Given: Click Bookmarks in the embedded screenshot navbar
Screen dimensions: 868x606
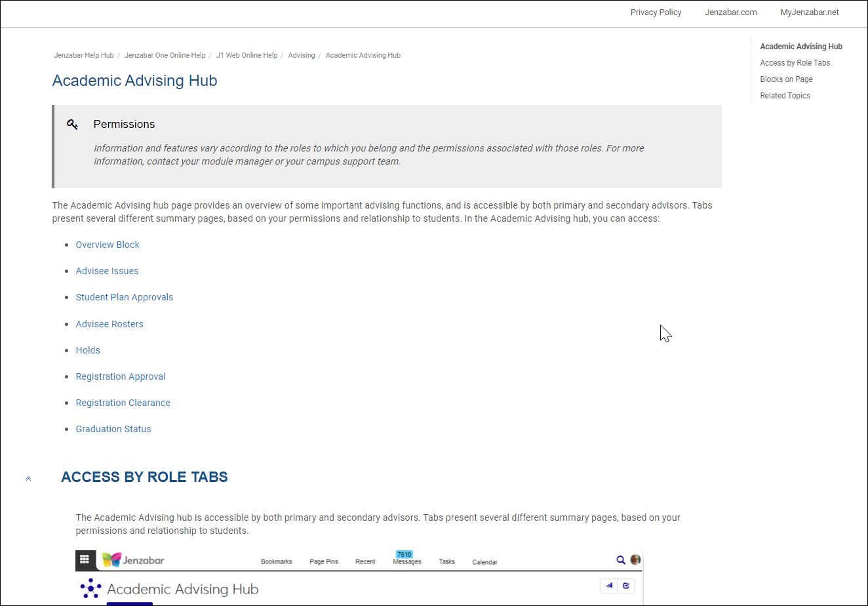Looking at the screenshot, I should [x=277, y=562].
